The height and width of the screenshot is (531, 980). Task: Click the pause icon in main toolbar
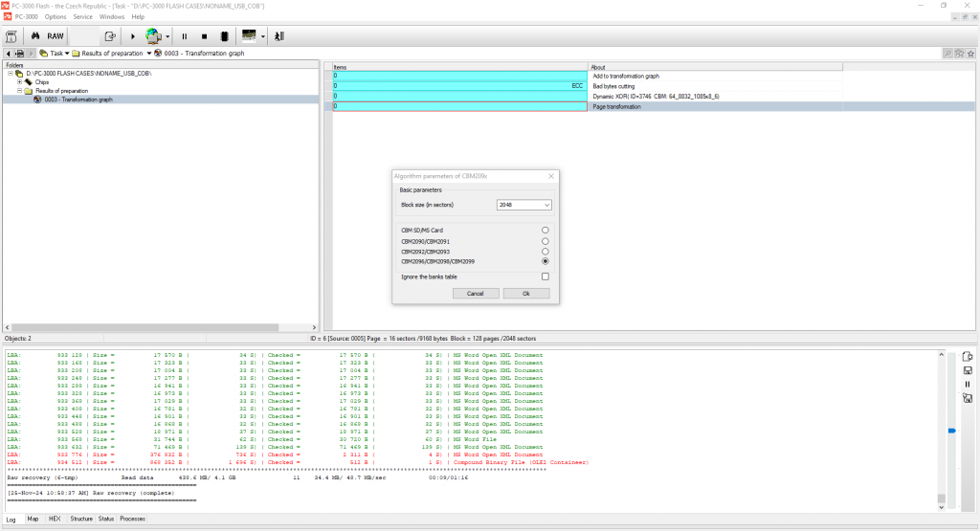point(185,36)
